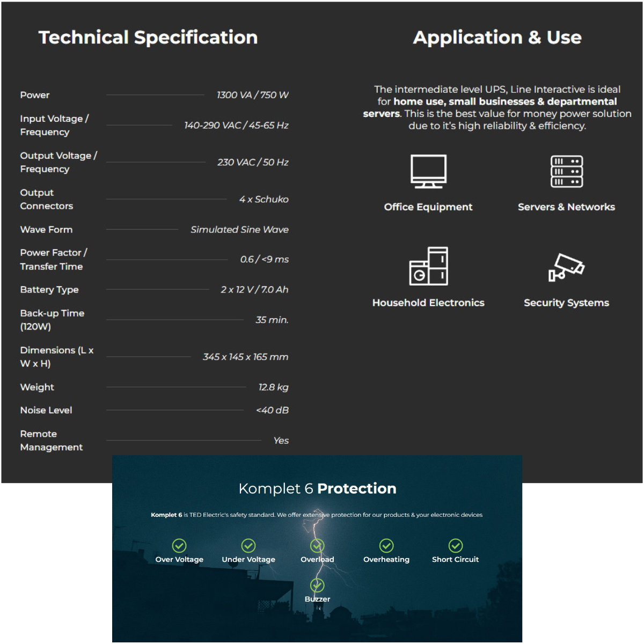
Task: Click the Back-up Time 35 min. value
Action: point(272,320)
